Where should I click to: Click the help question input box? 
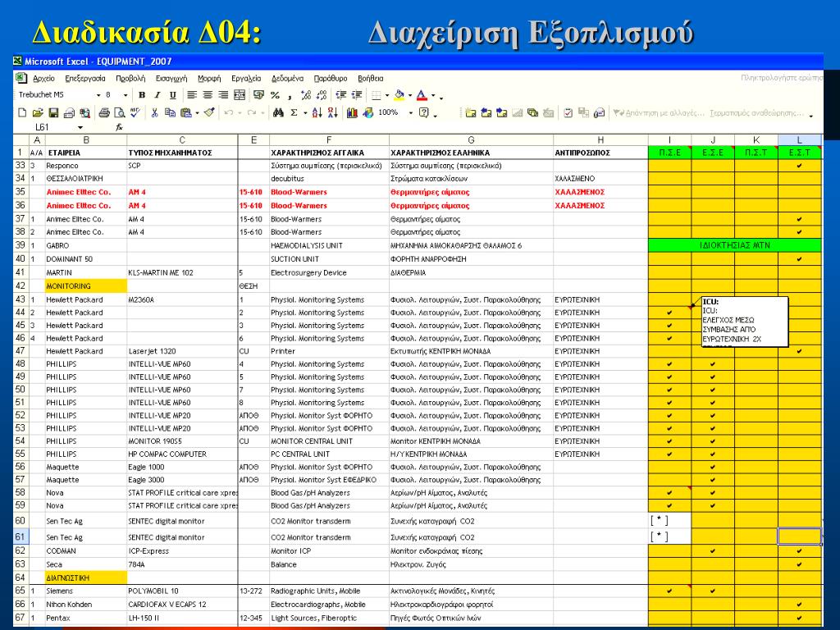(781, 78)
